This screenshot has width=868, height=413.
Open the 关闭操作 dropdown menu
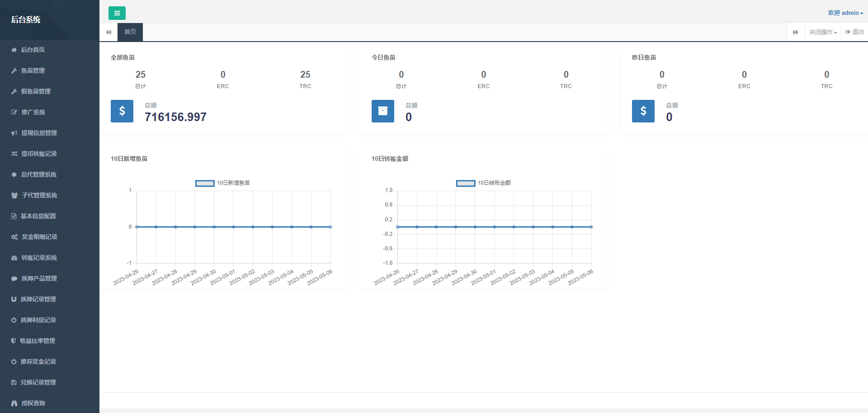[822, 32]
